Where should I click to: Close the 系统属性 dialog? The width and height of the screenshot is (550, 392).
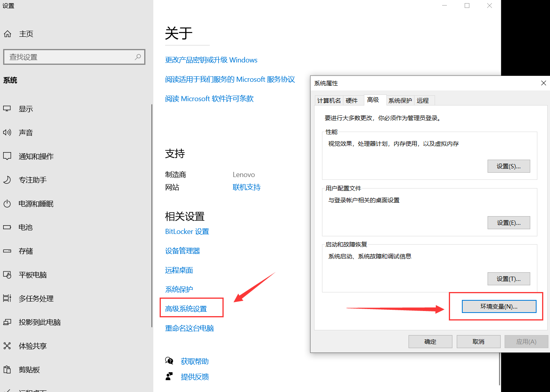click(x=544, y=83)
